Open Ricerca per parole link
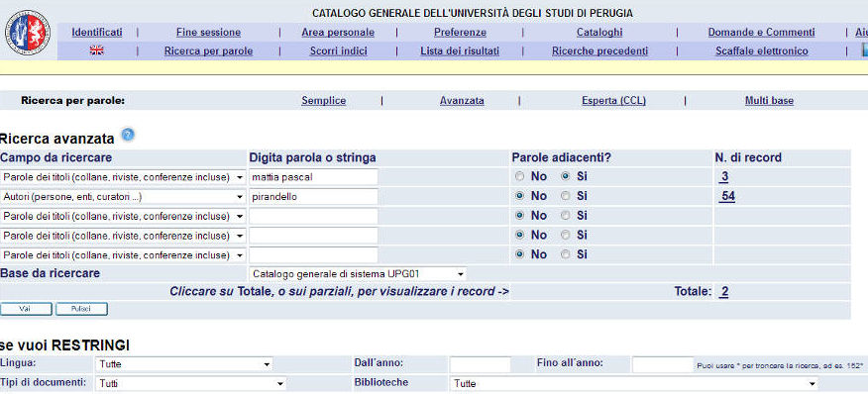Image resolution: width=868 pixels, height=394 pixels. click(x=209, y=50)
